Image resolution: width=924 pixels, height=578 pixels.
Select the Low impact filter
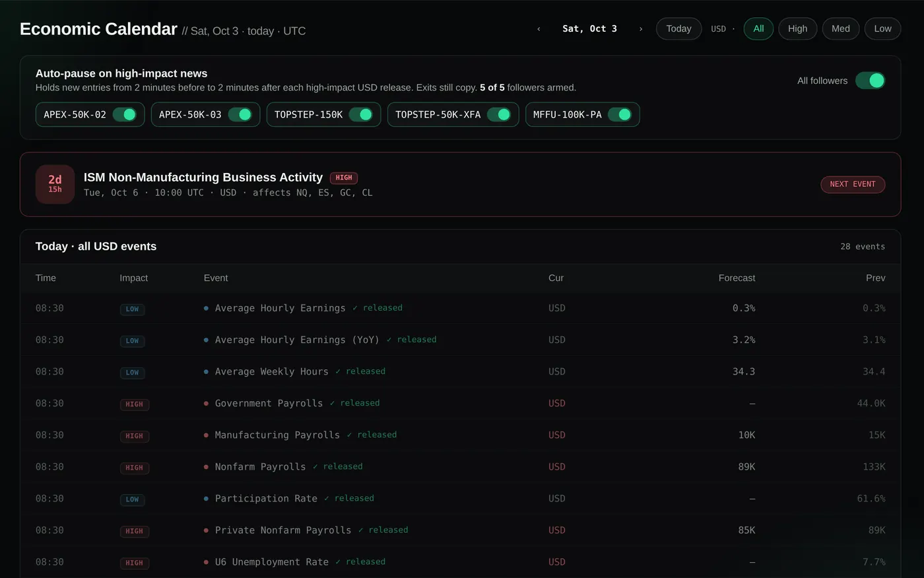point(882,29)
